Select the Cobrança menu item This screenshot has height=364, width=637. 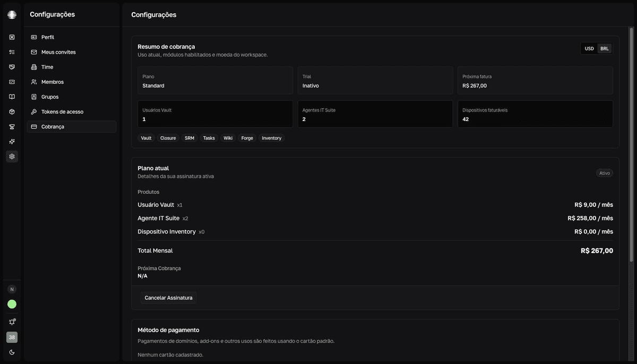click(x=72, y=127)
